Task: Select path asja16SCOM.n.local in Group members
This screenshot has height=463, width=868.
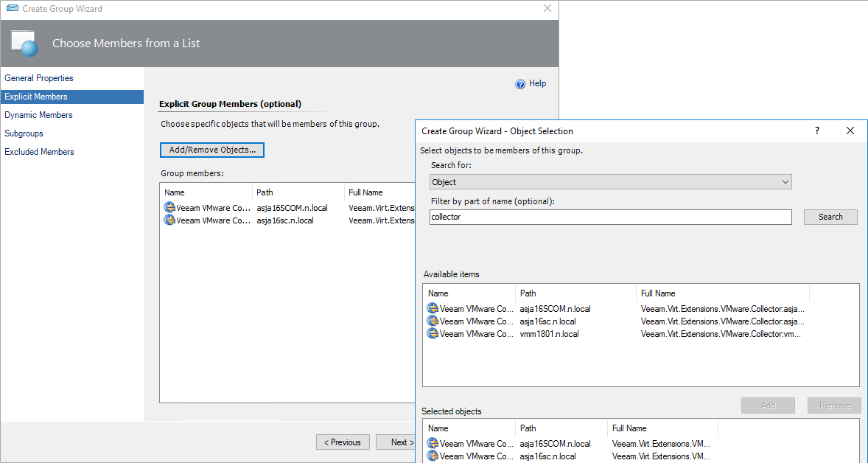Action: click(293, 208)
